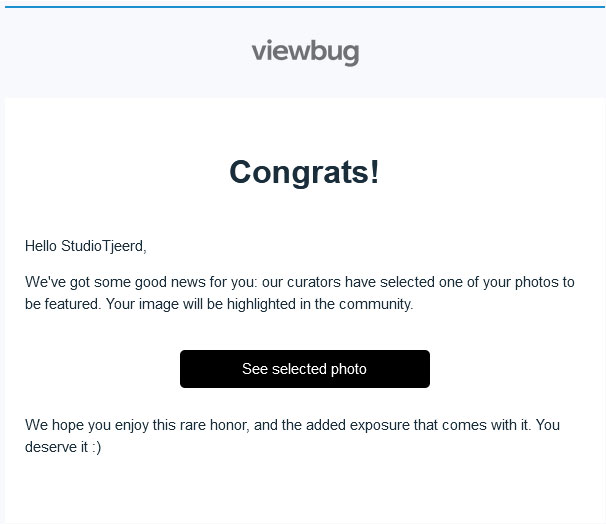Click the words deserve it in last line
Screen dimensions: 606x524
pyautogui.click(x=56, y=447)
